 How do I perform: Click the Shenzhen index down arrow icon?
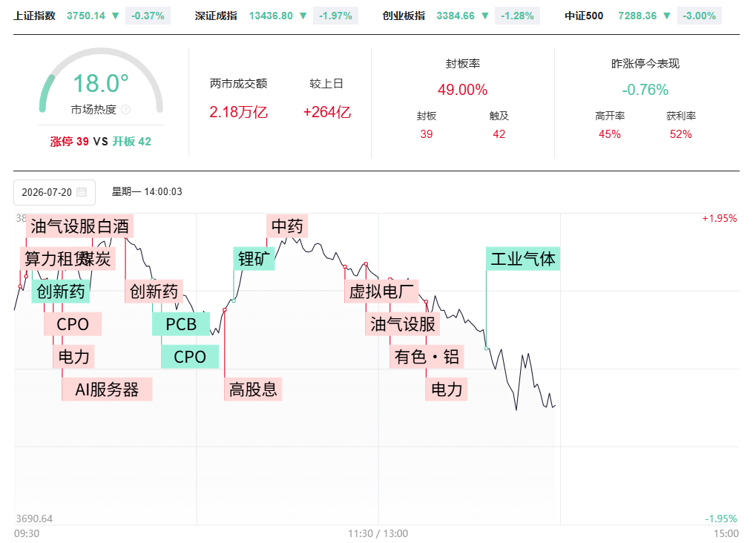click(303, 16)
